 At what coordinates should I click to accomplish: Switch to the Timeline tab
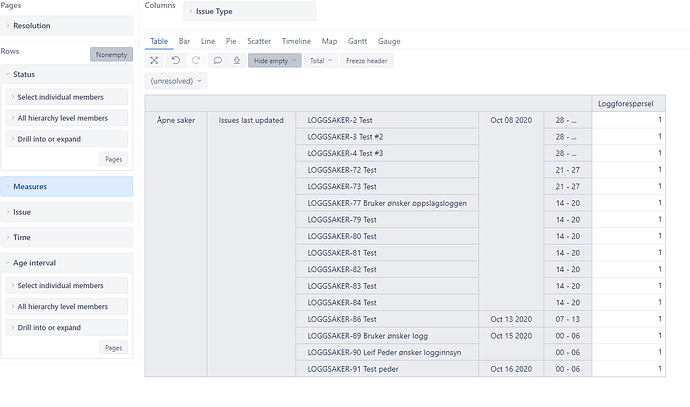click(296, 41)
